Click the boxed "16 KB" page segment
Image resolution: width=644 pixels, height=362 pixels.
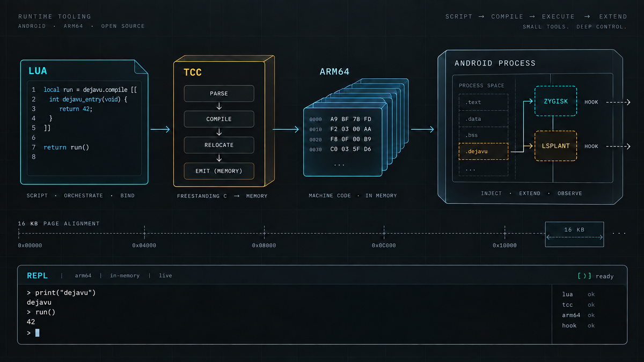pyautogui.click(x=574, y=234)
